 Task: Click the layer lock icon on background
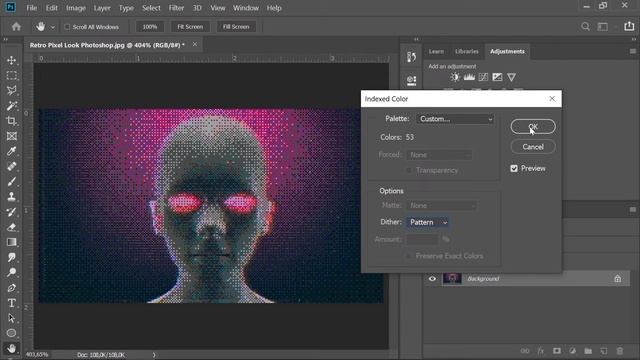618,279
